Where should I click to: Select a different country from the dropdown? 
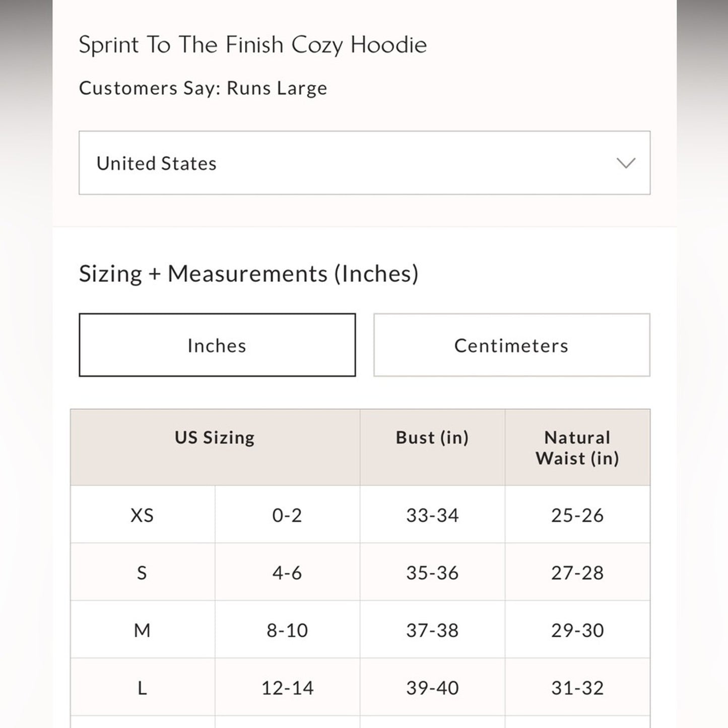click(x=364, y=163)
